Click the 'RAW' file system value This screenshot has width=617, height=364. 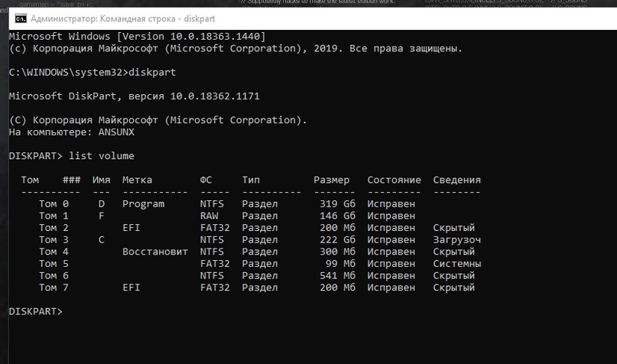tap(209, 216)
